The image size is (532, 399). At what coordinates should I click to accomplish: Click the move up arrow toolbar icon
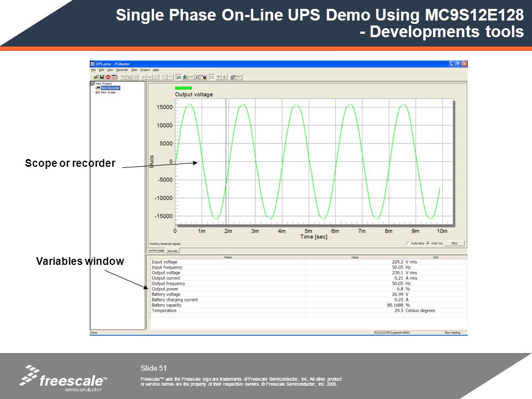(x=218, y=77)
